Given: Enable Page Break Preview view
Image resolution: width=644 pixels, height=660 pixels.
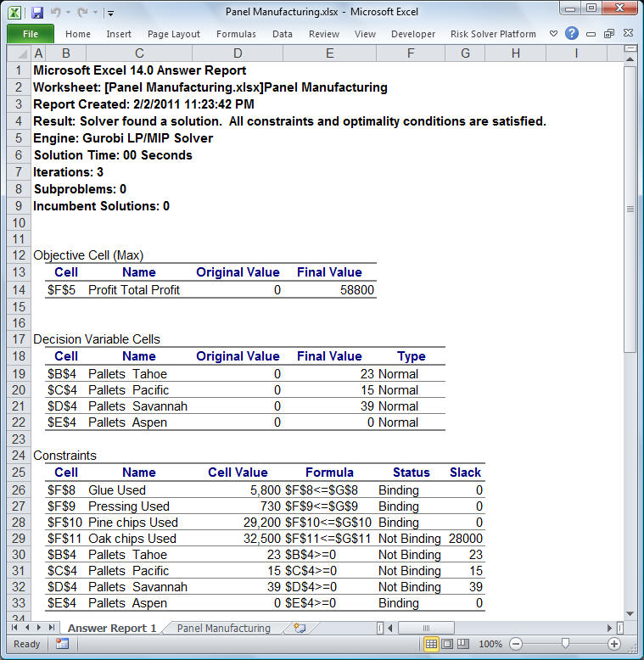Looking at the screenshot, I should tap(463, 645).
